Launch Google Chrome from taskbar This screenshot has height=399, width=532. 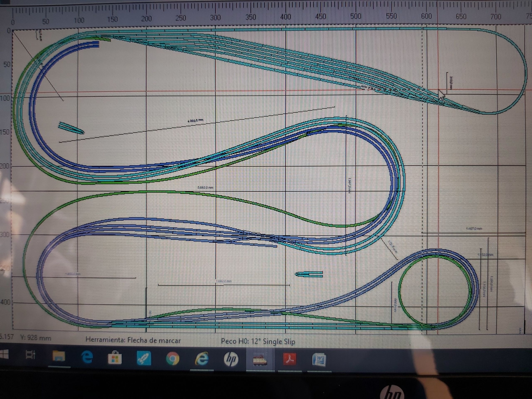pos(173,359)
